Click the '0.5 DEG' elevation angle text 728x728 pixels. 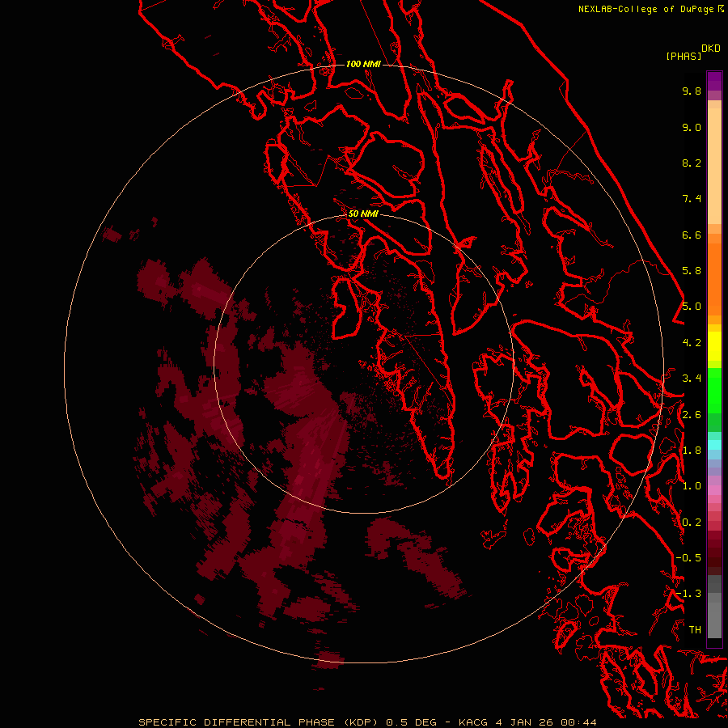[411, 722]
